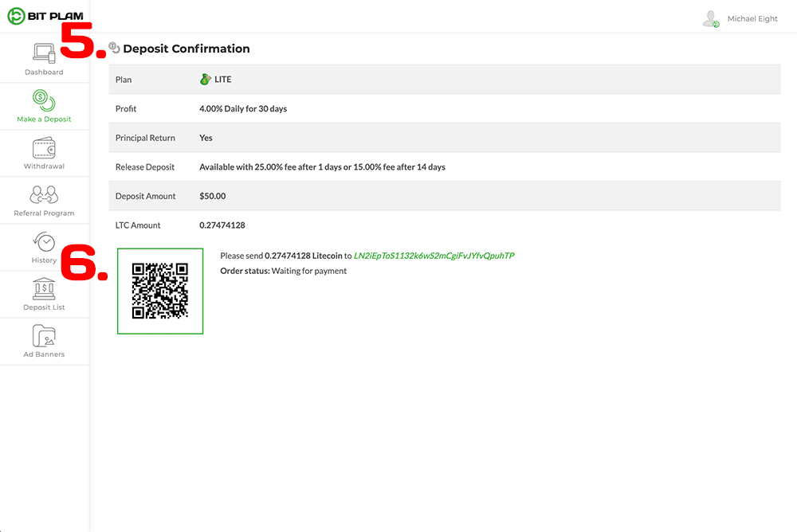Select the LITE plan name
This screenshot has width=797, height=532.
222,80
